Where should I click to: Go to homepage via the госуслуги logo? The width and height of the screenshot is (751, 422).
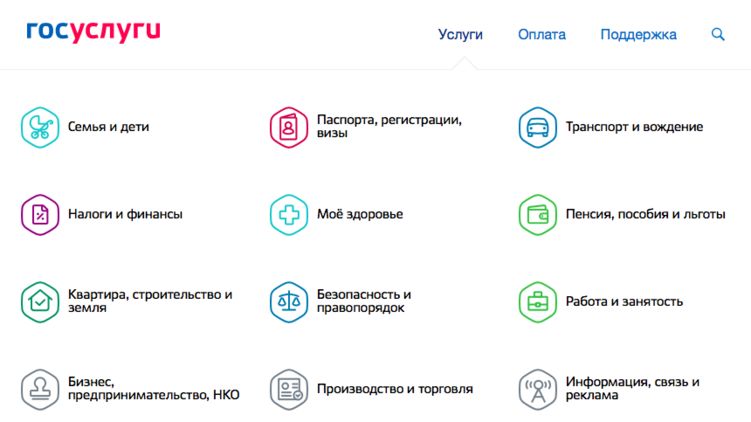tap(93, 31)
